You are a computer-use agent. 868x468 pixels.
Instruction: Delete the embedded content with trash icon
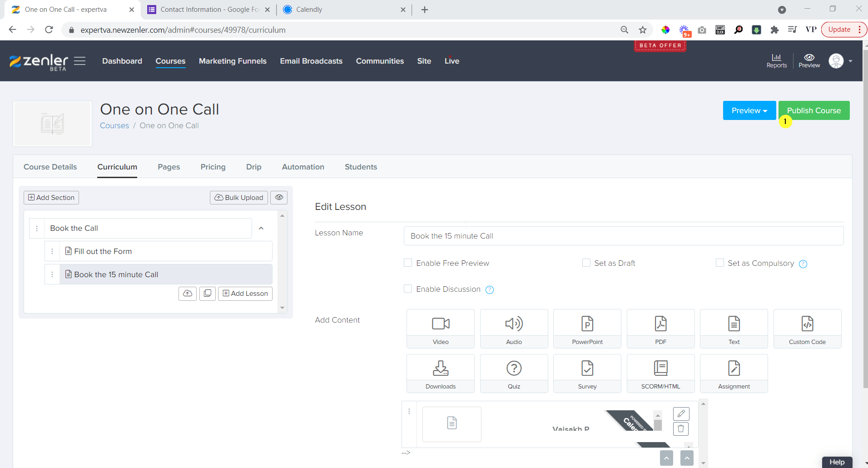click(680, 428)
